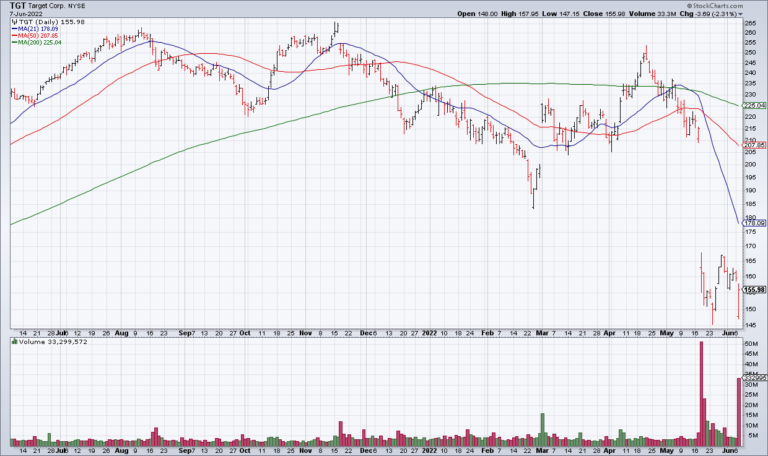The image size is (768, 456).
Task: Click the 'TGT (Daily) 155.98' legend entry
Action: point(51,22)
